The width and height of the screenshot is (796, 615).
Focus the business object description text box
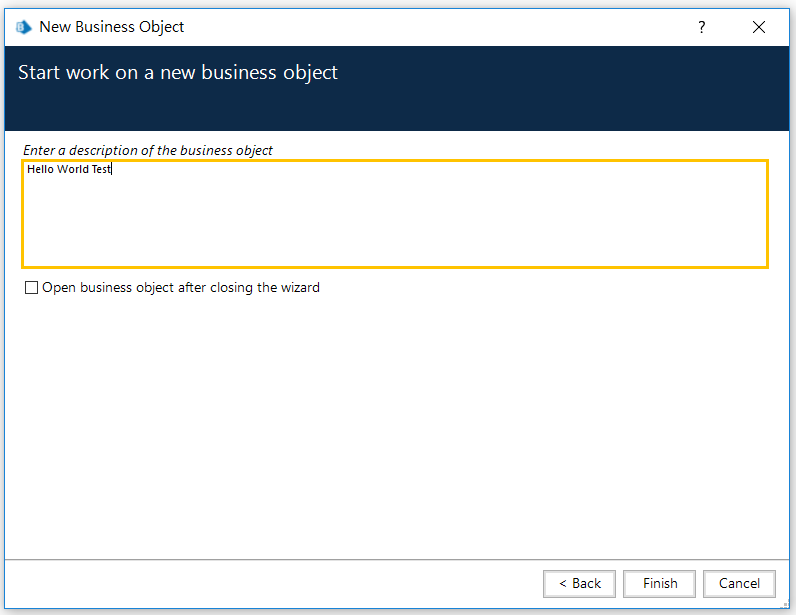click(395, 214)
